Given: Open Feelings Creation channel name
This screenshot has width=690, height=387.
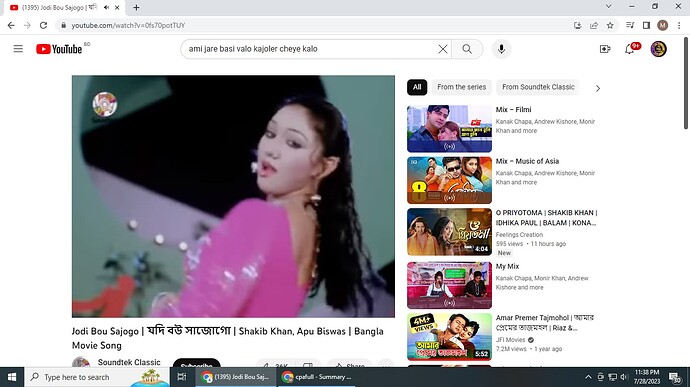Looking at the screenshot, I should pos(519,235).
